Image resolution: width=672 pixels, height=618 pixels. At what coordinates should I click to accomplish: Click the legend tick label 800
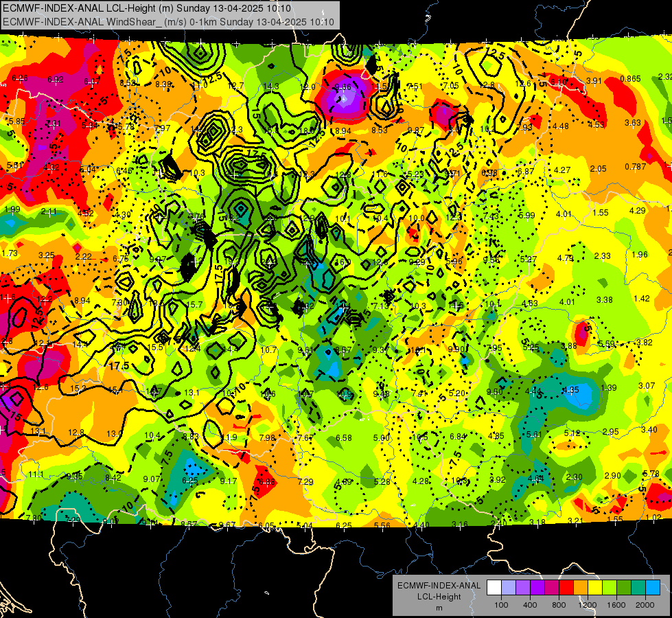click(559, 605)
